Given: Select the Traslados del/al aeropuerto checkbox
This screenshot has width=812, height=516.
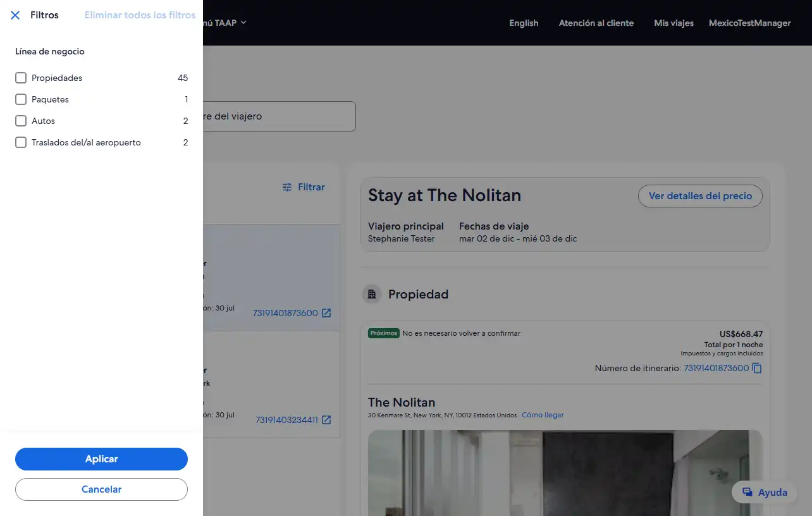Looking at the screenshot, I should pyautogui.click(x=21, y=142).
